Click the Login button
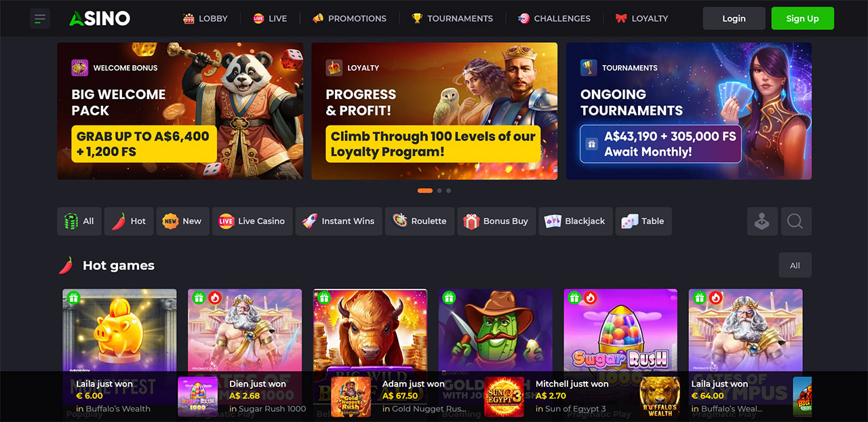This screenshot has width=868, height=422. coord(734,18)
